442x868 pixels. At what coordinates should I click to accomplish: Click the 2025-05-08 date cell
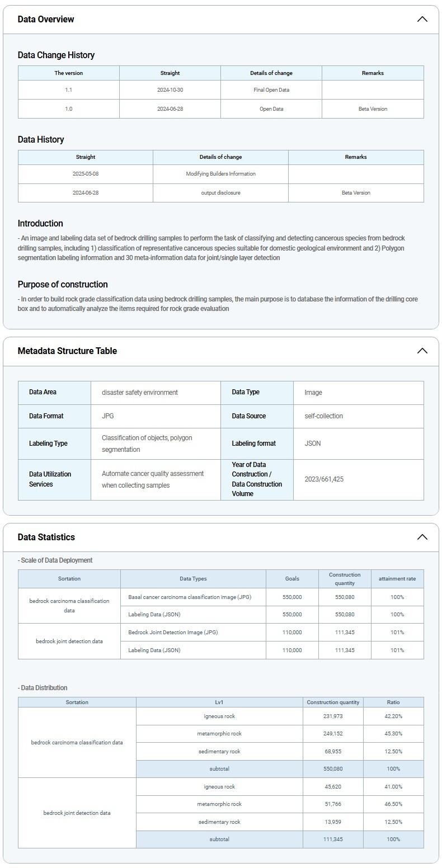(86, 174)
